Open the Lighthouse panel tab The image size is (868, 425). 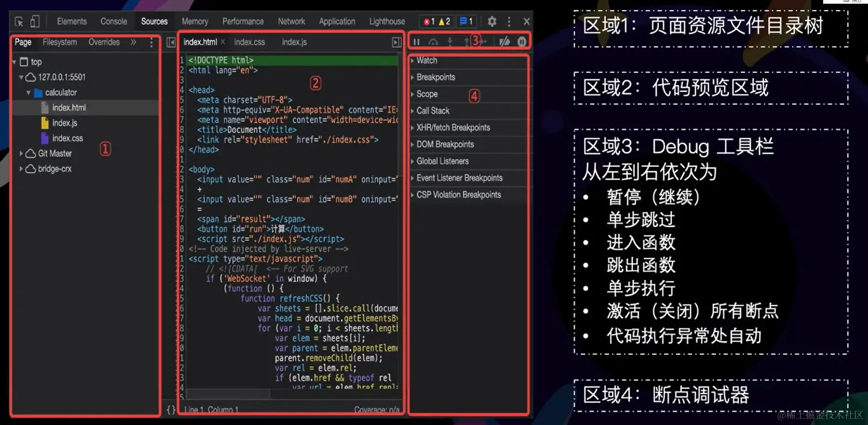click(x=387, y=22)
